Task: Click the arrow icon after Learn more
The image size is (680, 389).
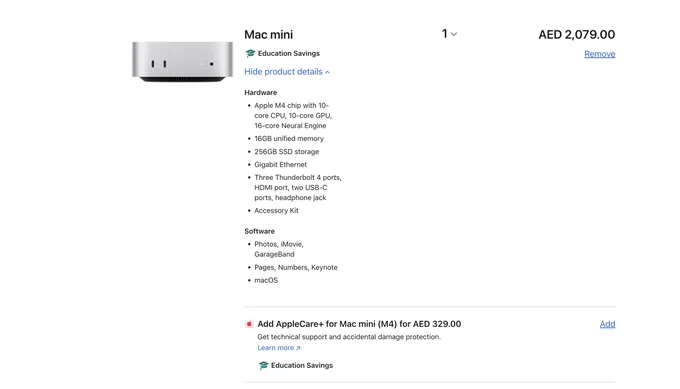Action: coord(298,348)
